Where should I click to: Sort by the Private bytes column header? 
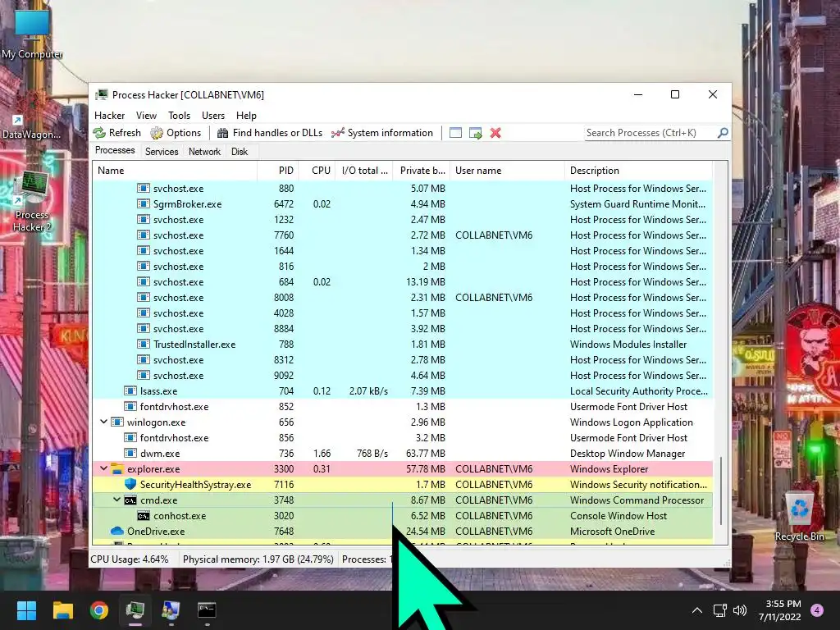point(422,171)
